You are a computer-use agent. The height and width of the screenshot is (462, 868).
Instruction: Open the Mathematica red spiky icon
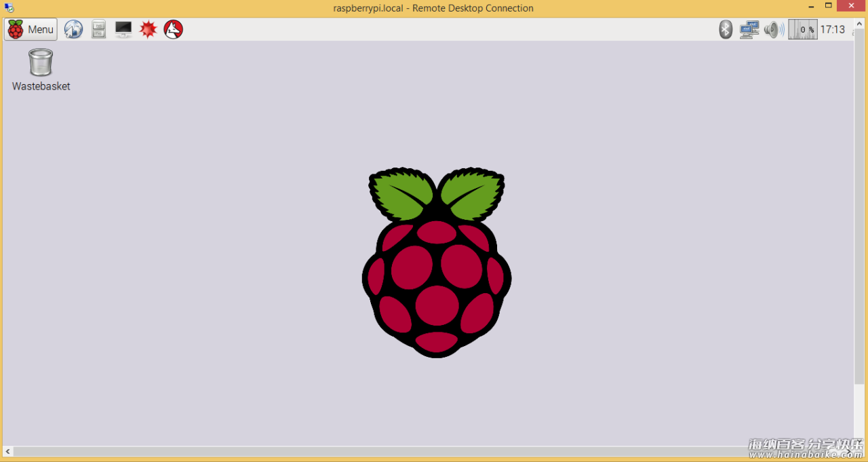click(149, 29)
